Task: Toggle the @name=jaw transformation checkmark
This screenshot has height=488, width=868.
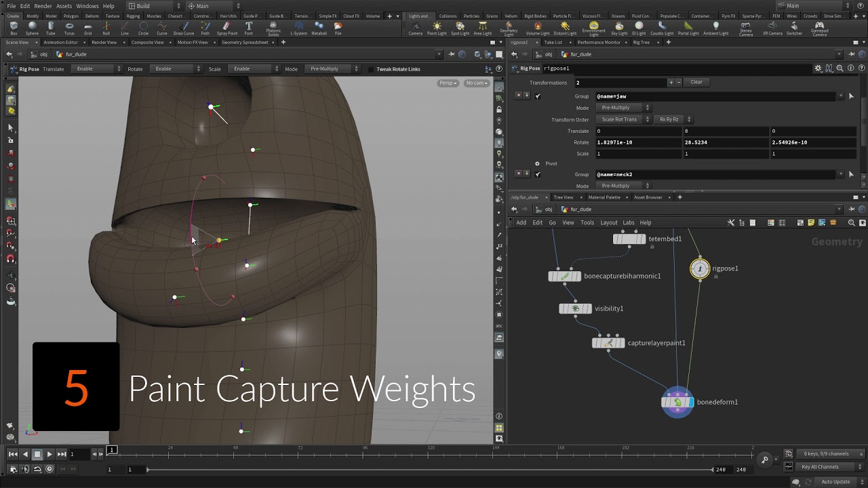Action: (x=538, y=96)
